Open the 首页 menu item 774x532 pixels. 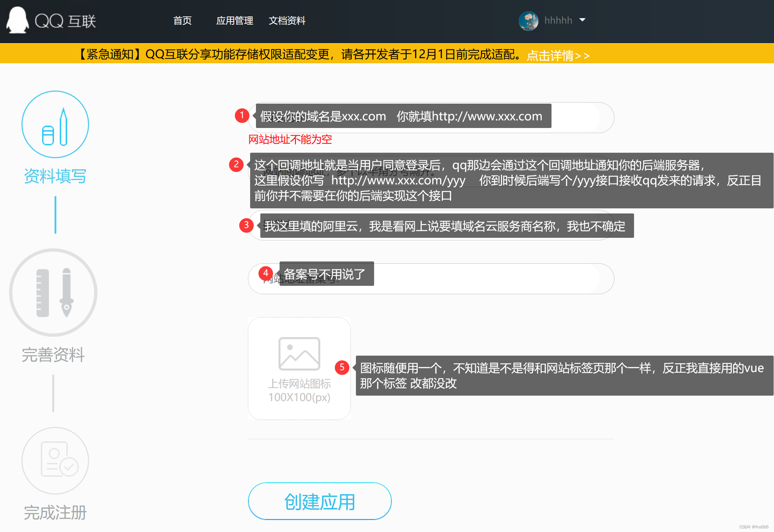pyautogui.click(x=183, y=21)
